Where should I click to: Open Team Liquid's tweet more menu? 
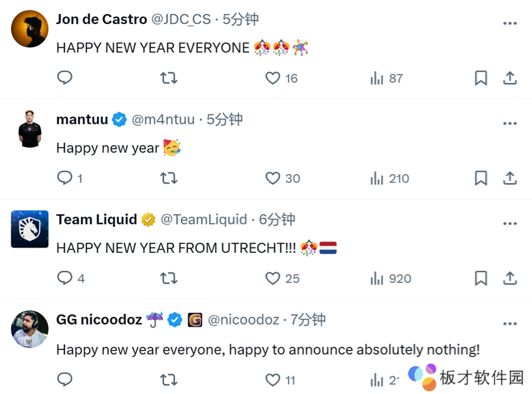point(510,223)
